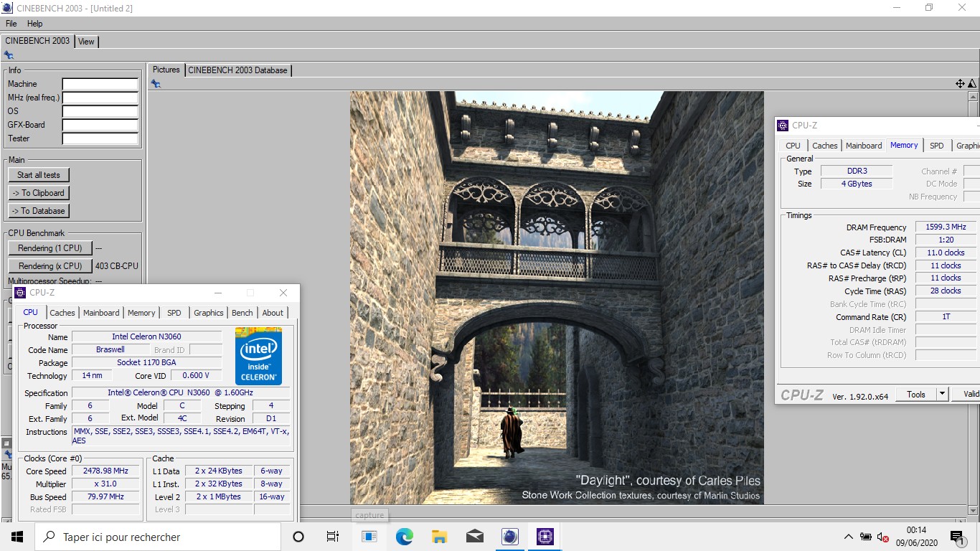Image resolution: width=980 pixels, height=551 pixels.
Task: Start Rendering (1 CPU) benchmark
Action: click(50, 248)
